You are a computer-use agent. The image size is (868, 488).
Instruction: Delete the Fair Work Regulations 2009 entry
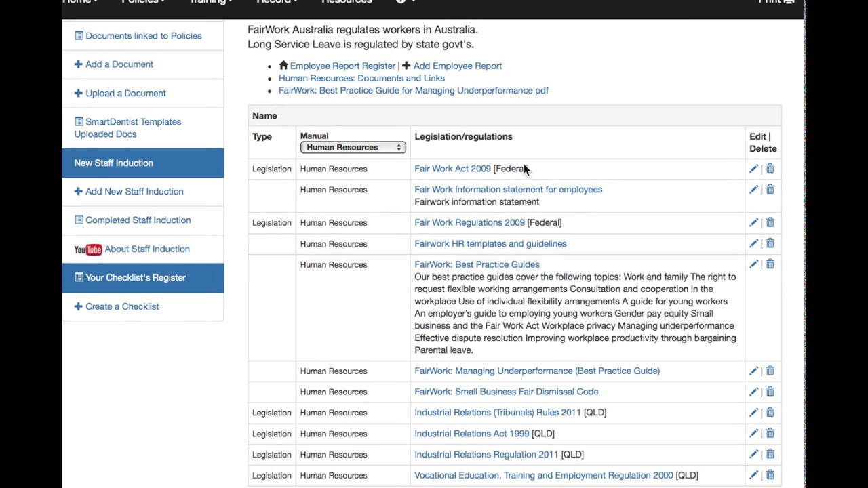tap(770, 222)
